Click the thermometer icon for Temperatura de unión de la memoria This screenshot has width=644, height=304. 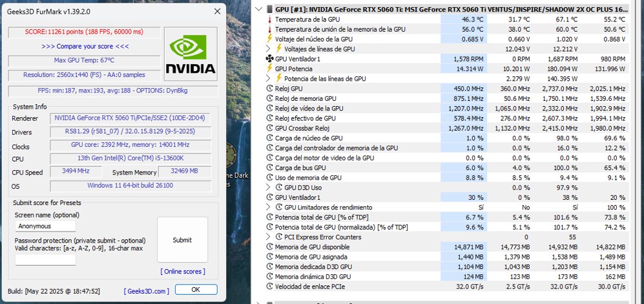pyautogui.click(x=269, y=29)
